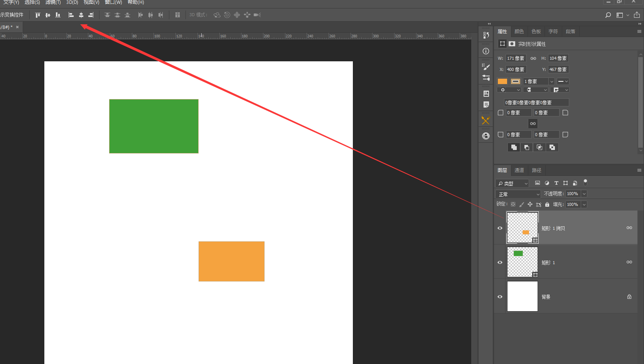This screenshot has width=644, height=364.
Task: Open the stroke line style dropdown
Action: pyautogui.click(x=563, y=81)
